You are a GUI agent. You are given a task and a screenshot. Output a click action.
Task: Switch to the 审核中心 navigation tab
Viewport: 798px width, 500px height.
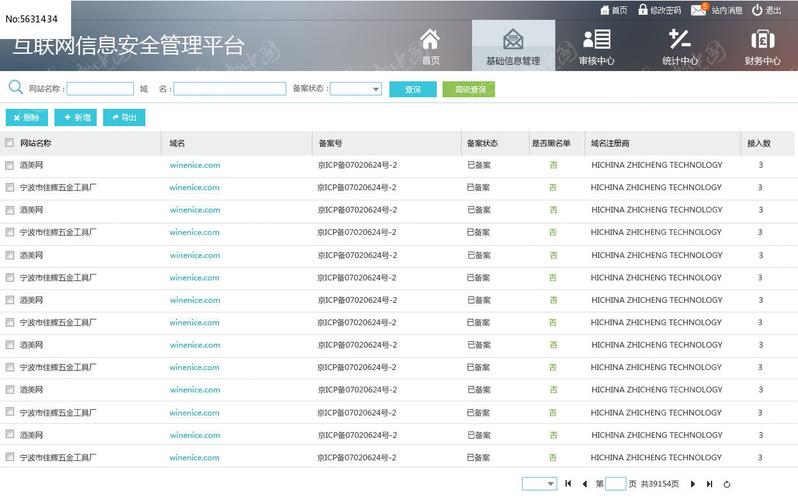coord(596,47)
